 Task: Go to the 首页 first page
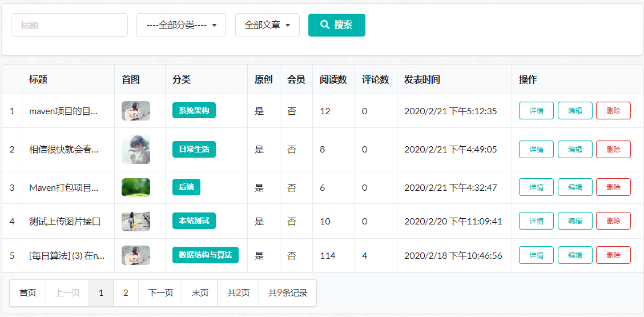pos(27,293)
